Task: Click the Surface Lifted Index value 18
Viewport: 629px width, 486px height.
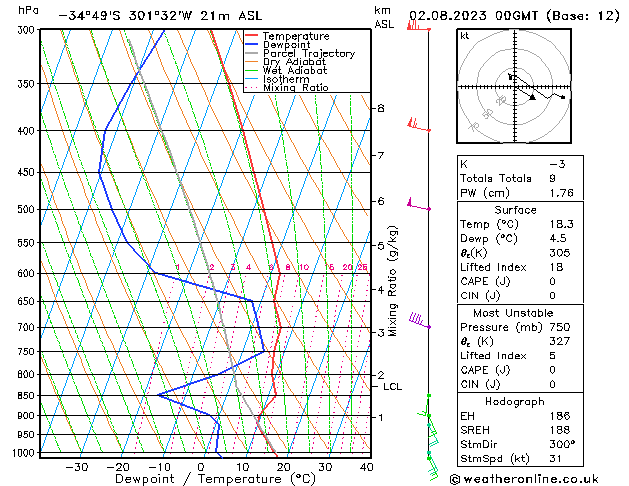Action: tap(557, 267)
